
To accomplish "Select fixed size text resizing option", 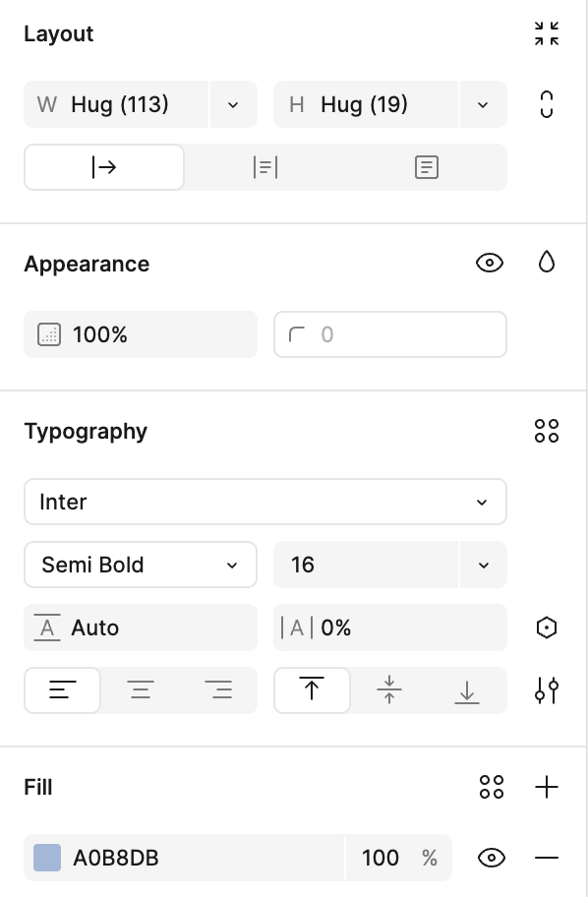I will pos(426,167).
